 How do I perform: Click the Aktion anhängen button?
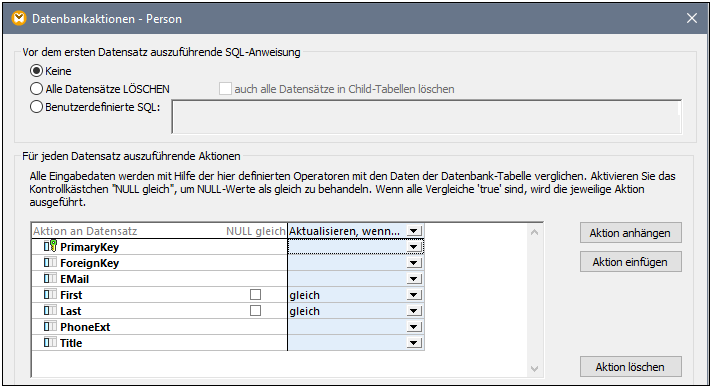[x=630, y=233]
